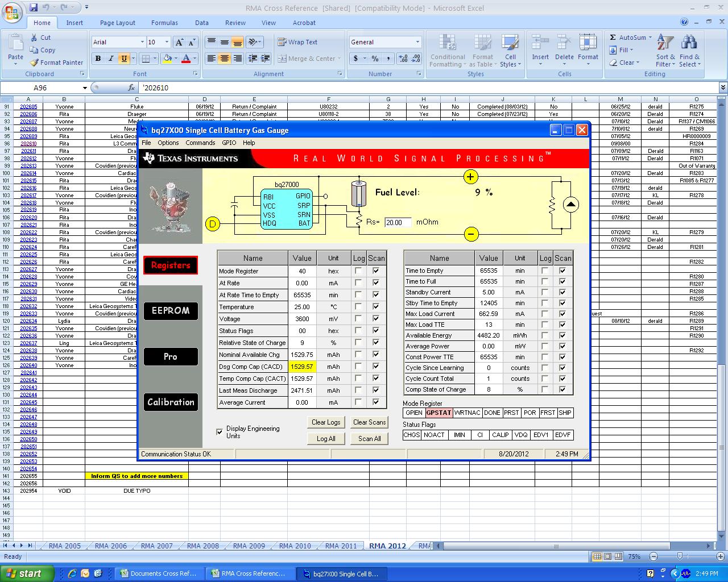The height and width of the screenshot is (582, 728).
Task: Click the Paste icon in Clipboard group
Action: click(x=15, y=44)
